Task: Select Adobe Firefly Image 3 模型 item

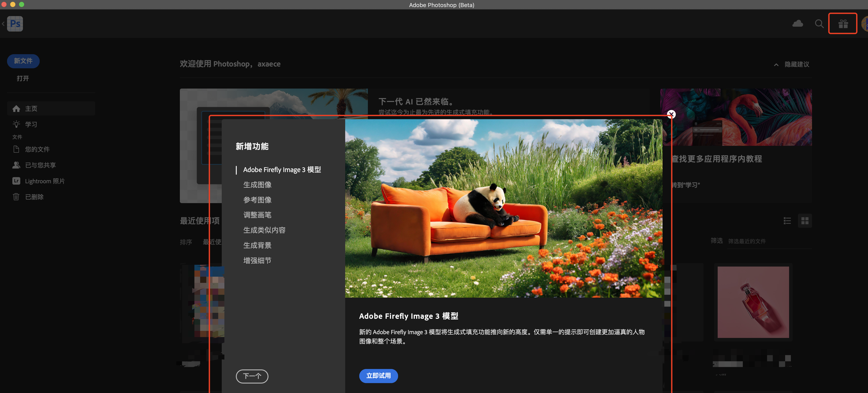Action: pyautogui.click(x=282, y=170)
